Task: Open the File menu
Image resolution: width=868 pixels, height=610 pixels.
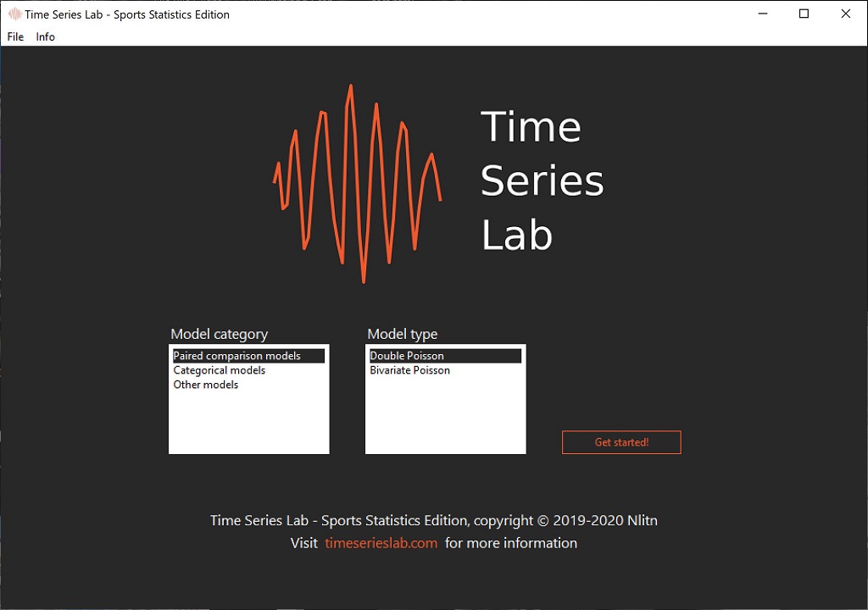Action: (15, 36)
